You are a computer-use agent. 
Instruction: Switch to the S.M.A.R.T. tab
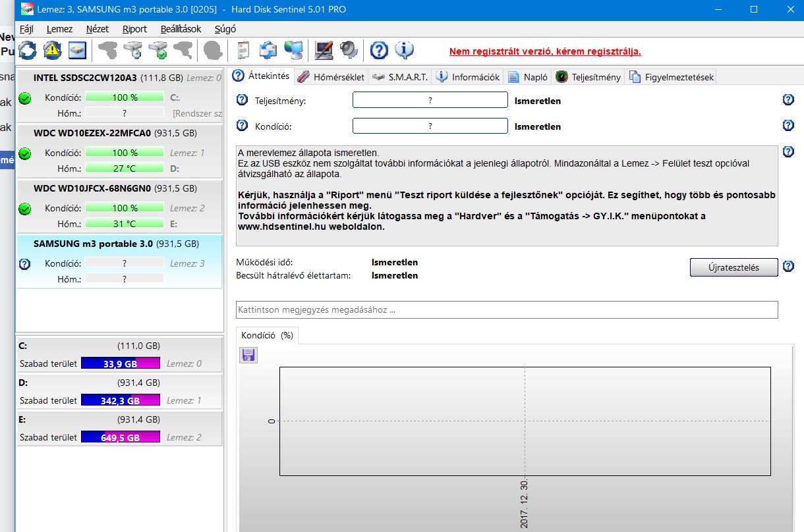point(400,77)
